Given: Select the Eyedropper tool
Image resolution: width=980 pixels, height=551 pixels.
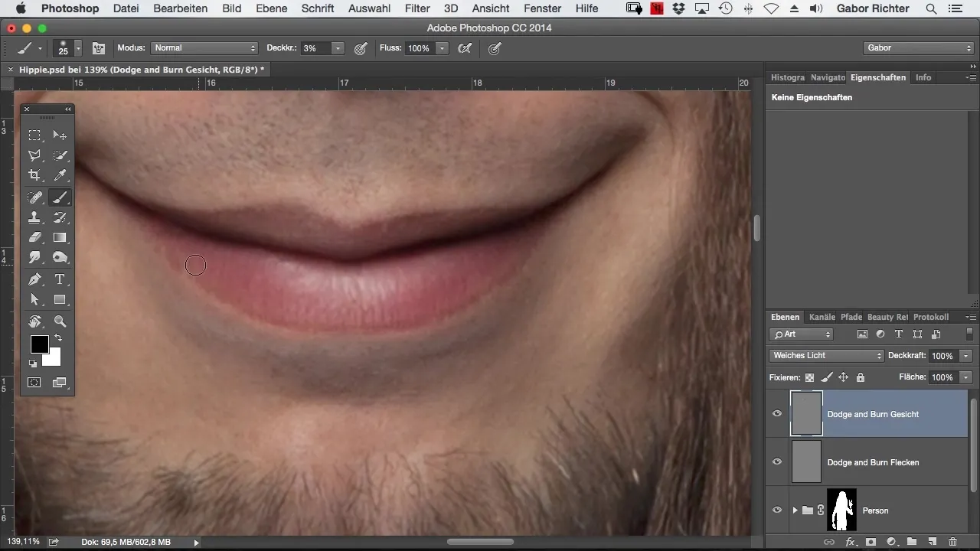Looking at the screenshot, I should tap(60, 176).
